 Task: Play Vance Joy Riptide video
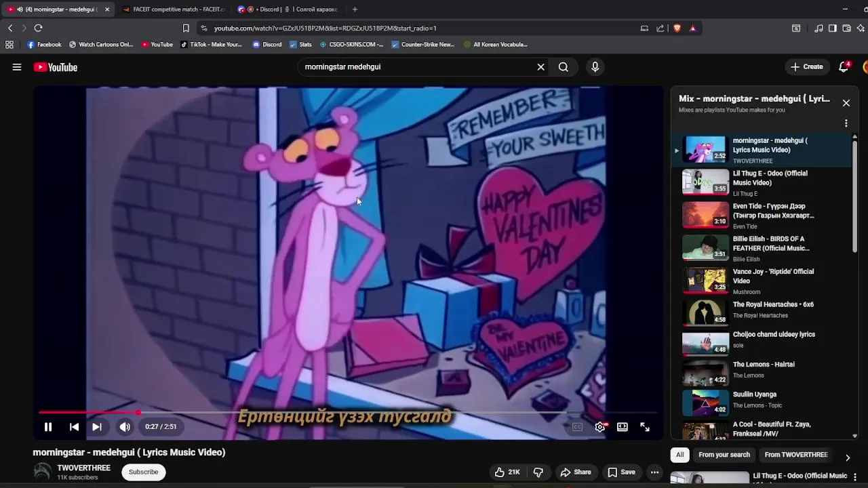pyautogui.click(x=762, y=281)
